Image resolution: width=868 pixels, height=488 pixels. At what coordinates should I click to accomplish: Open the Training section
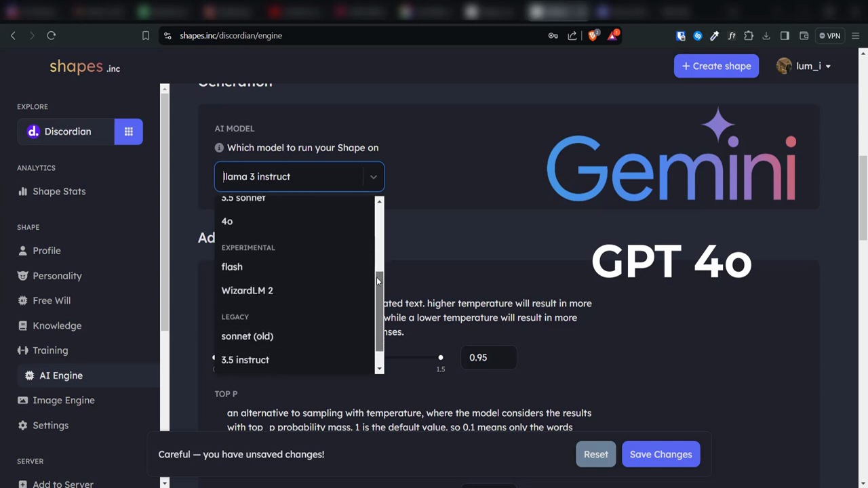pos(43,350)
